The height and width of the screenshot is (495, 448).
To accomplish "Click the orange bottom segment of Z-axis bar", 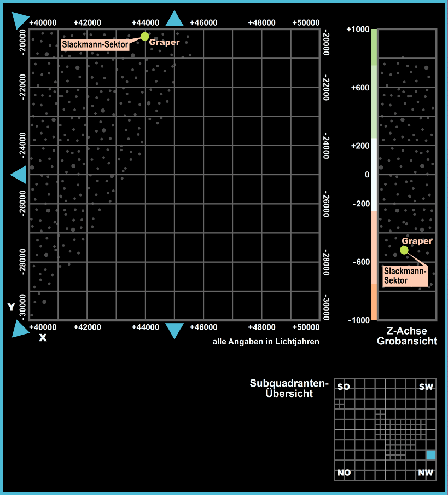I will point(374,302).
